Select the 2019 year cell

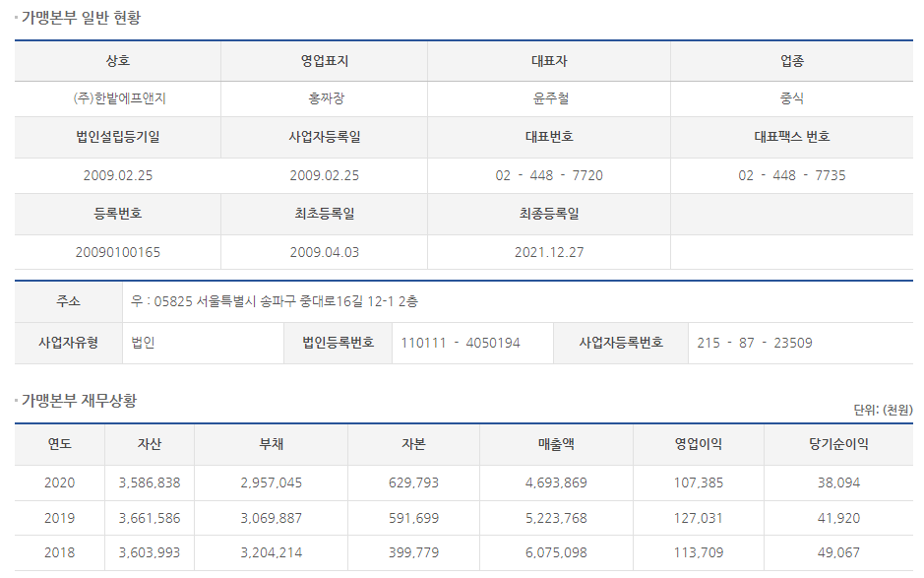(59, 518)
